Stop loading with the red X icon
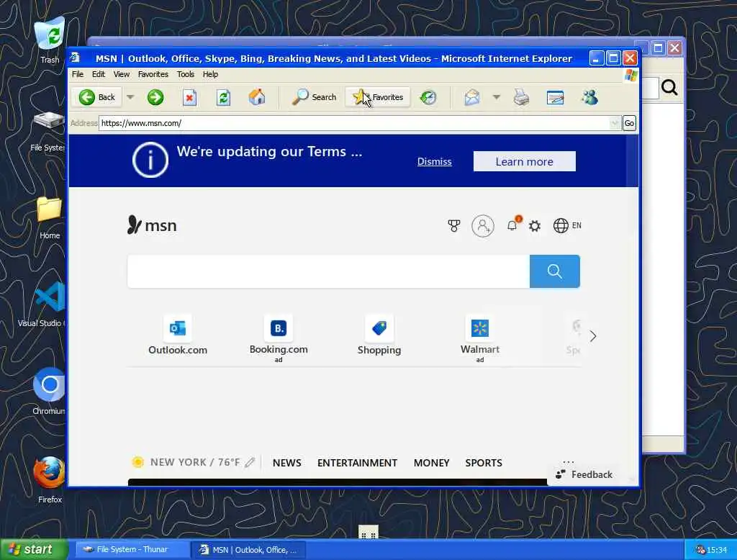Viewport: 737px width, 560px height. pos(189,97)
